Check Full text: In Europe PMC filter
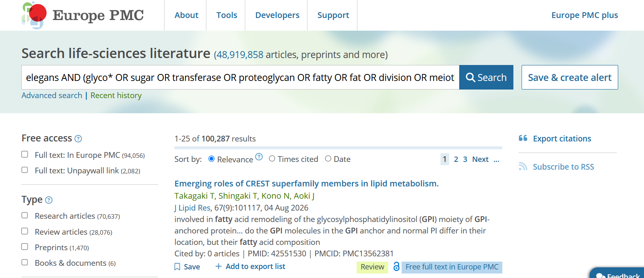The height and width of the screenshot is (278, 644). coord(25,155)
